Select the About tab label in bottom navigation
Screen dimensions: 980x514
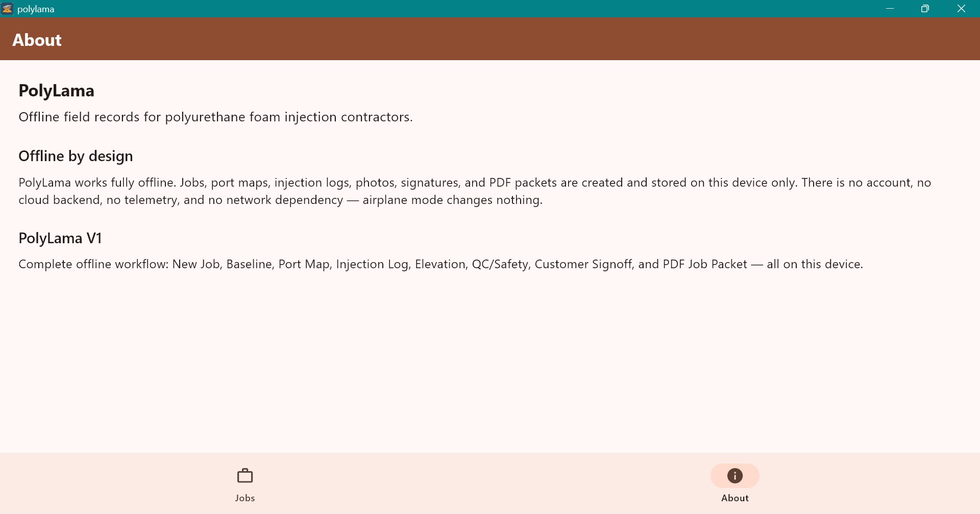[x=735, y=498]
